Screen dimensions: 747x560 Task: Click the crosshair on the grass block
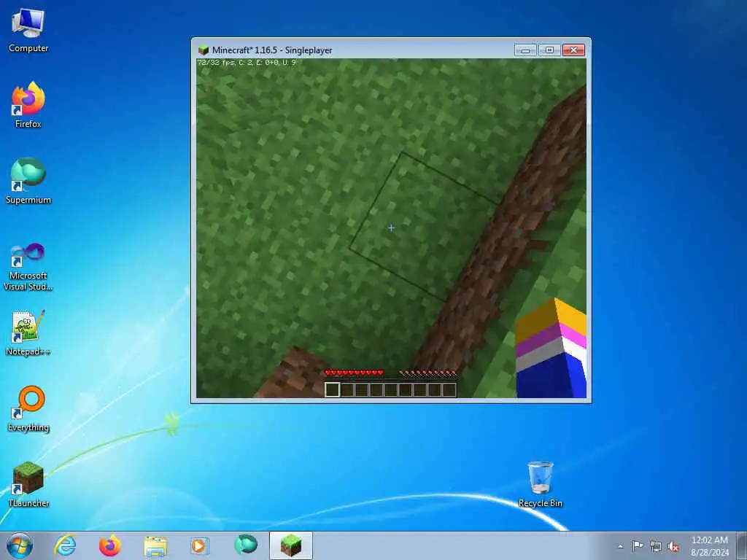(391, 228)
